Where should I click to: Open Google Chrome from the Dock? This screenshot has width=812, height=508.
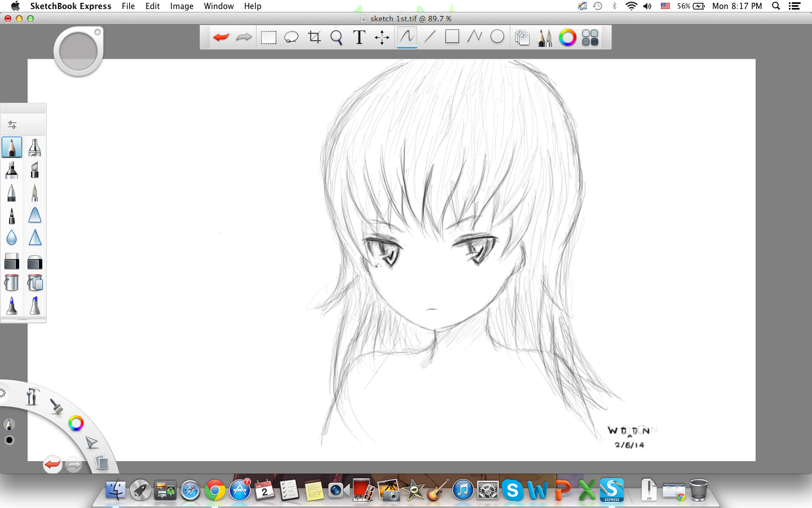tap(215, 491)
